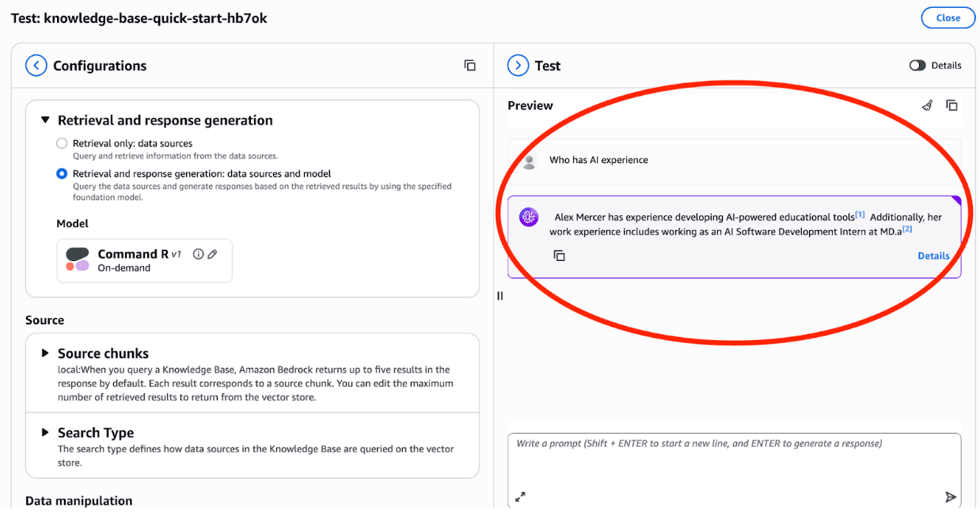The height and width of the screenshot is (519, 980).
Task: Open Details for the AI response
Action: (933, 256)
